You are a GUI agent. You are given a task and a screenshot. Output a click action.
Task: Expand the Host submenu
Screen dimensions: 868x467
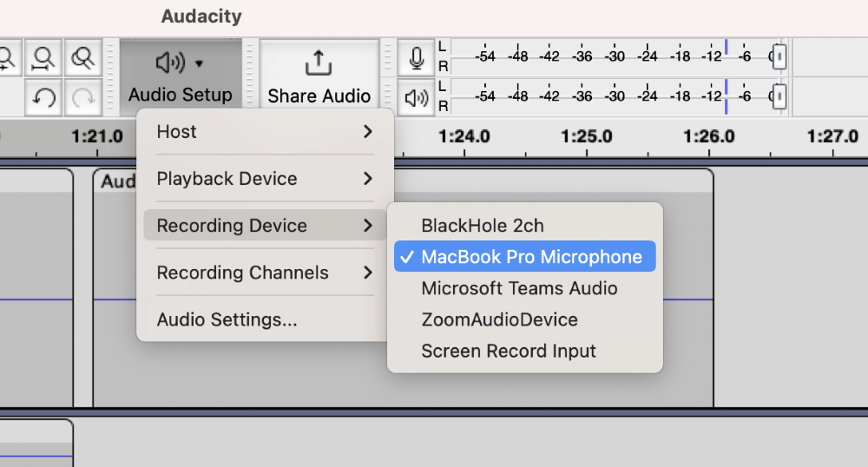265,132
